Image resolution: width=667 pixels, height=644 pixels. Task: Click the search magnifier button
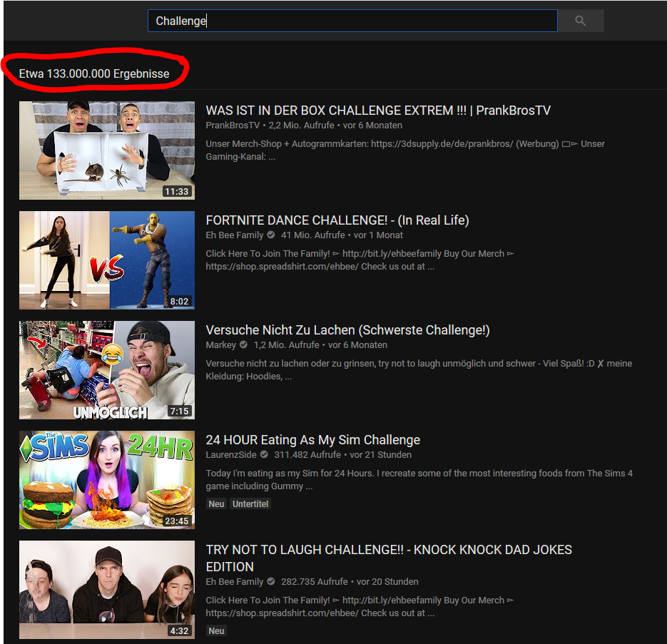(580, 21)
